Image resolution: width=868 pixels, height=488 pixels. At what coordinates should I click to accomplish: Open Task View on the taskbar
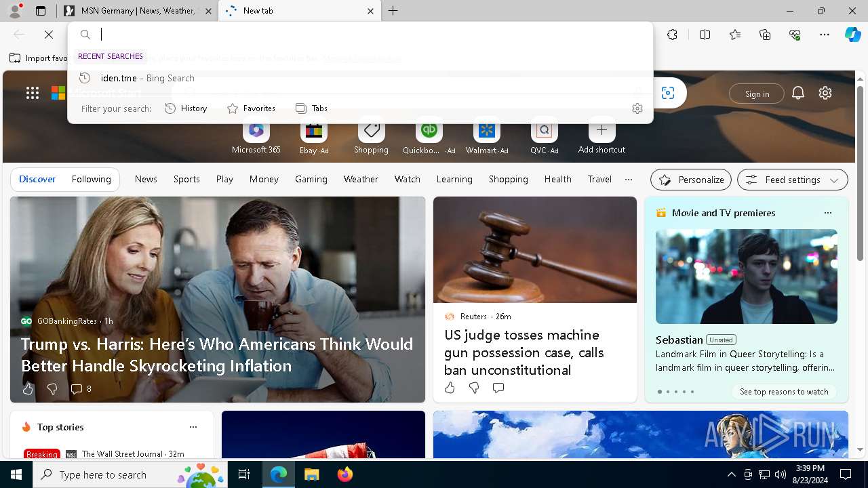(x=244, y=474)
